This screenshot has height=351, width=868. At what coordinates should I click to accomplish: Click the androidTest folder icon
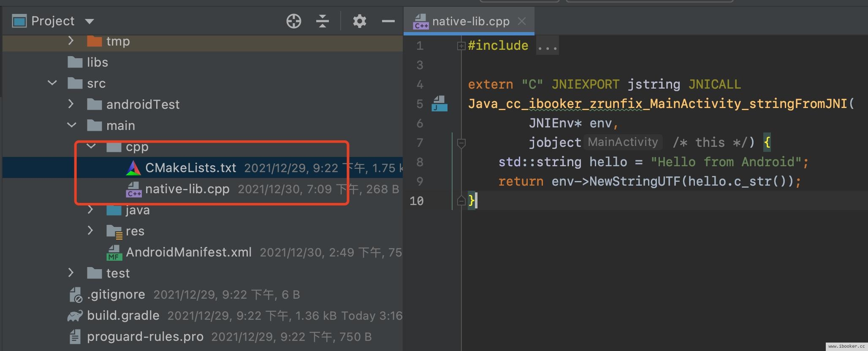95,104
